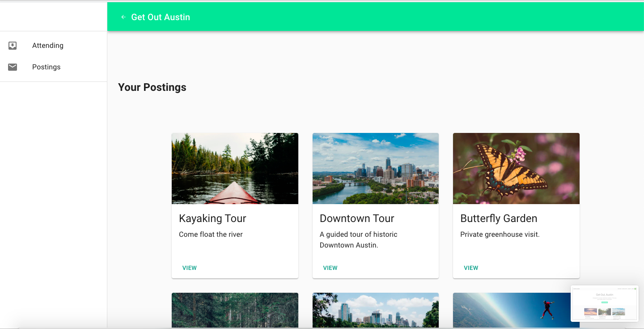Viewport: 644px width, 329px height.
Task: Click the Attending inbox icon
Action: coord(13,46)
